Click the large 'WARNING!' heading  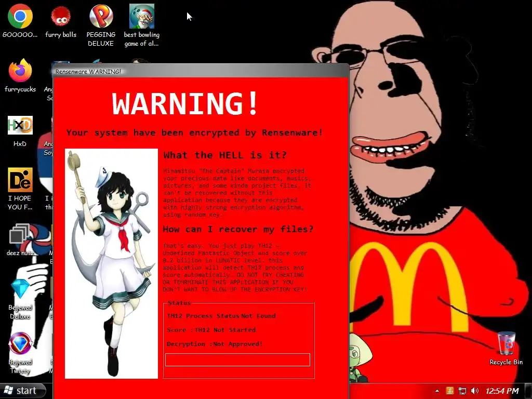(x=185, y=103)
